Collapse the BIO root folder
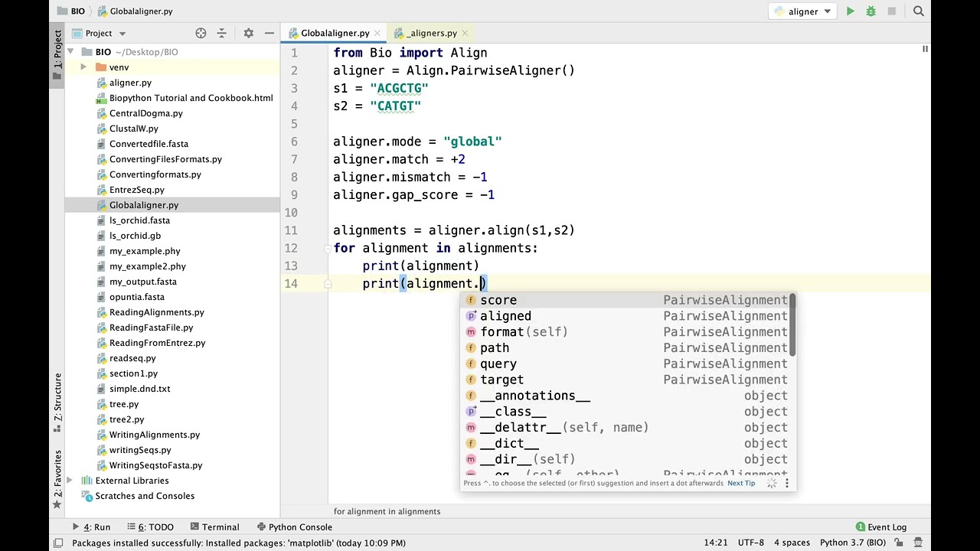Viewport: 980px width, 551px height. click(x=70, y=52)
